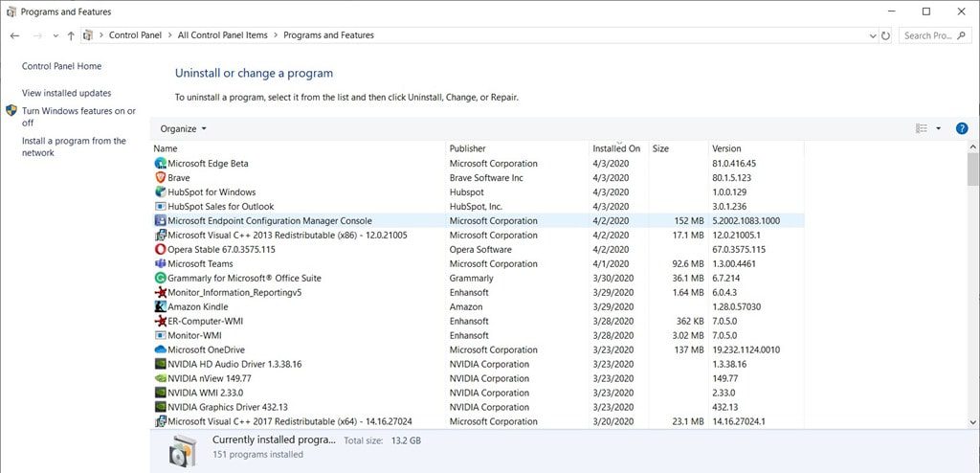Click the Opera Stable program icon

[160, 250]
